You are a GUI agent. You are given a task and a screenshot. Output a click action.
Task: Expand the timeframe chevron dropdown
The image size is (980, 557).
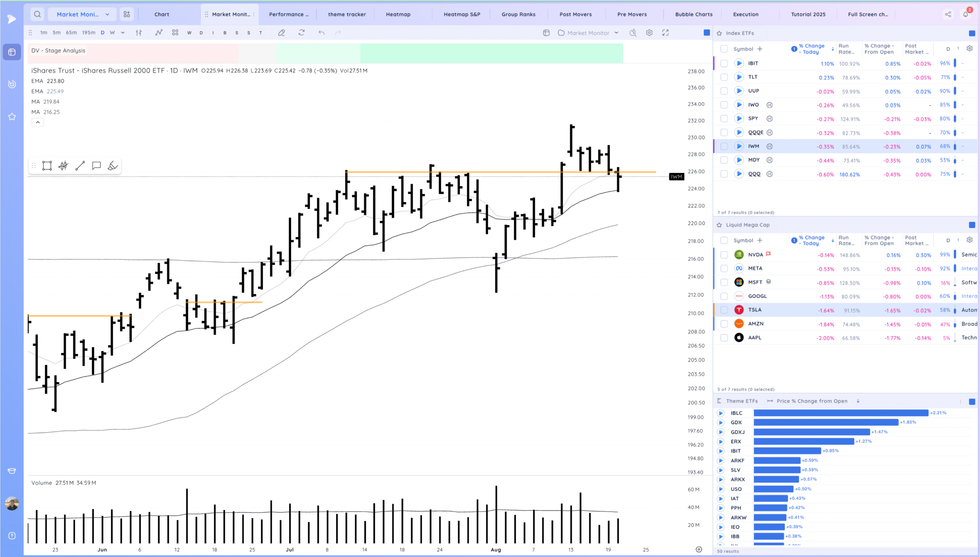pyautogui.click(x=123, y=33)
